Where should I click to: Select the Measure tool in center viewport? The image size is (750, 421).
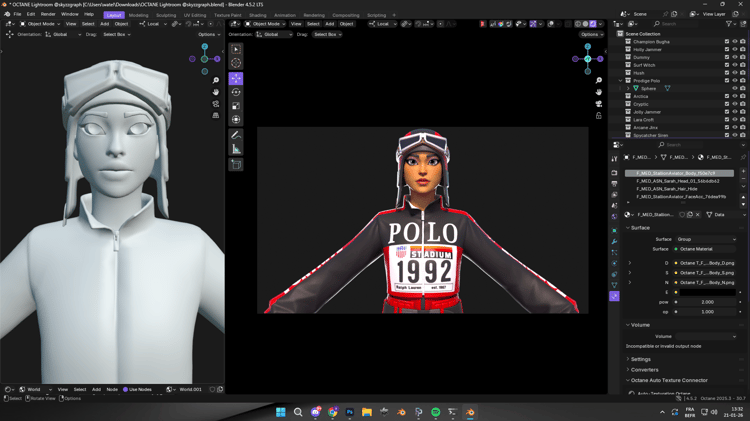[x=236, y=149]
